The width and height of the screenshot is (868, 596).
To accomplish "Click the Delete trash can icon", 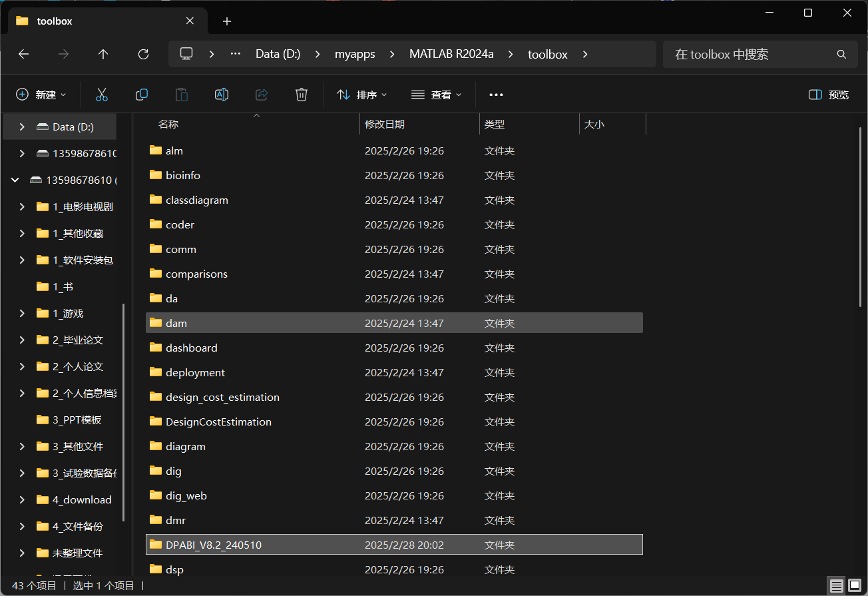I will coord(302,95).
